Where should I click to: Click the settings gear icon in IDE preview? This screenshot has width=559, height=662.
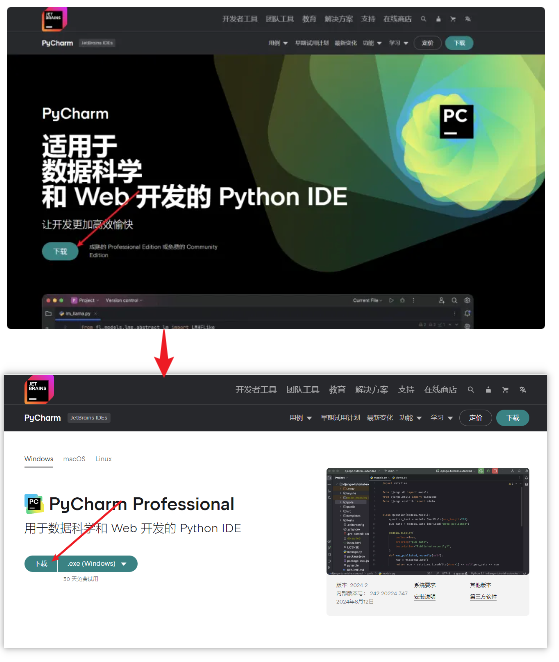467,300
